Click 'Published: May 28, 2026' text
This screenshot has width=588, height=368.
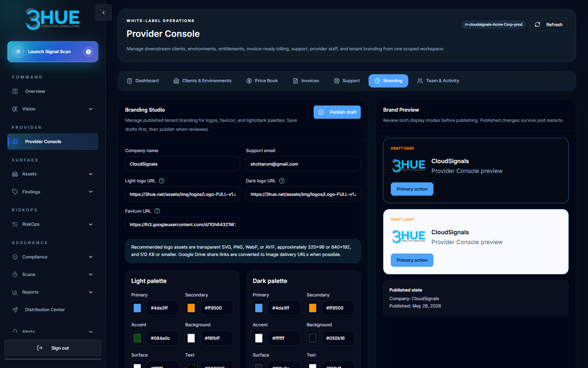click(415, 306)
